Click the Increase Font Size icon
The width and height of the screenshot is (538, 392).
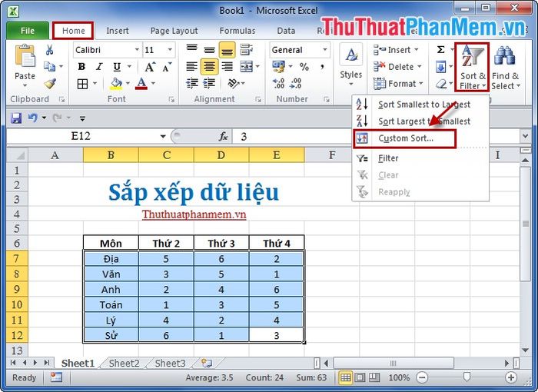150,67
